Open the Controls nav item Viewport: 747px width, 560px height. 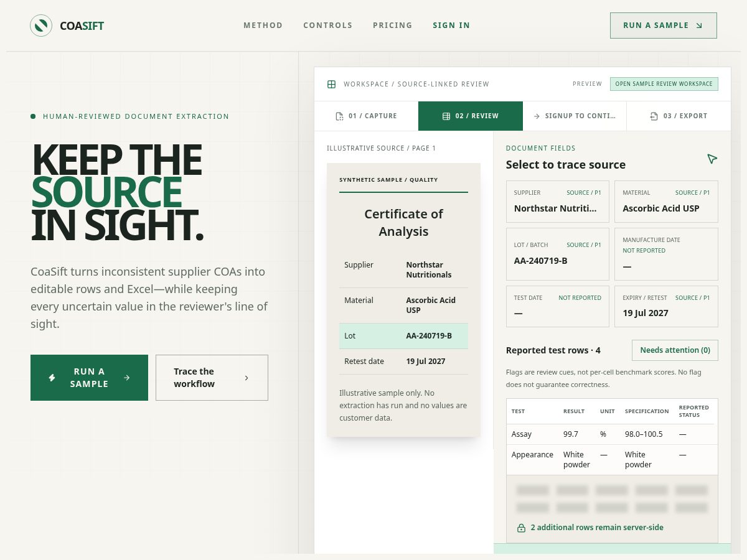tap(328, 26)
